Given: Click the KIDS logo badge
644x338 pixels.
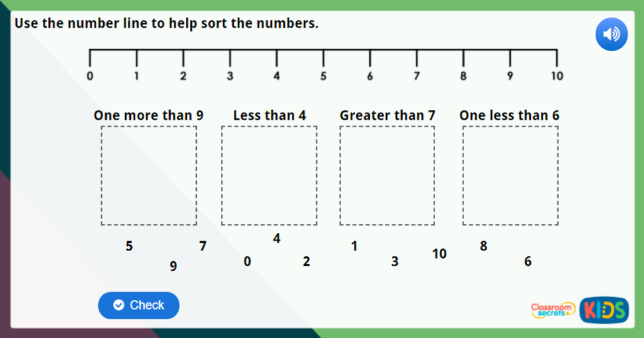Looking at the screenshot, I should (604, 310).
